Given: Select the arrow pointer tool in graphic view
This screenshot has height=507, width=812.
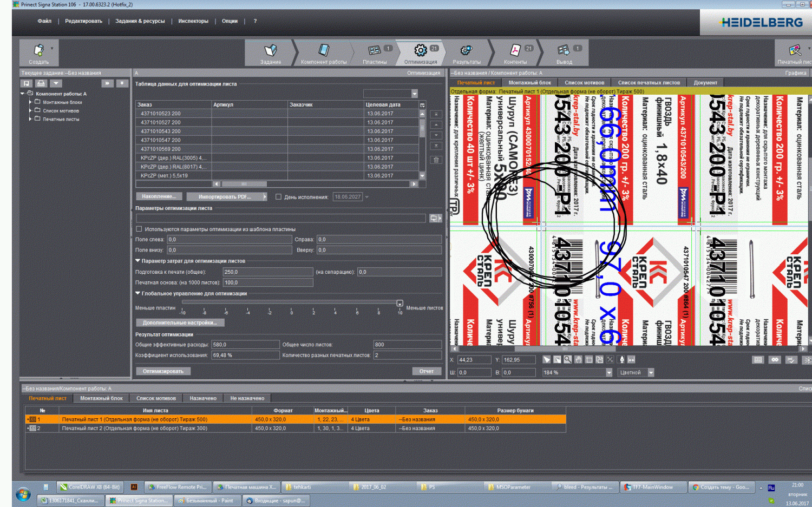Looking at the screenshot, I should [547, 359].
